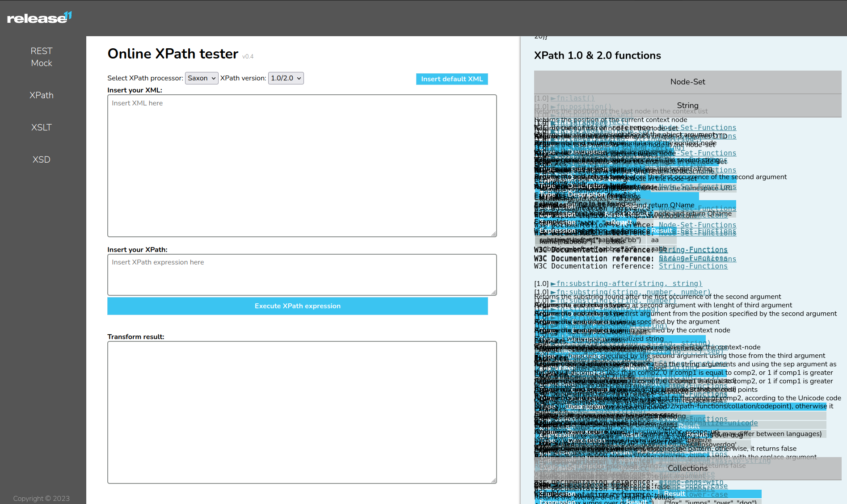This screenshot has height=504, width=847.
Task: Collapse the Node-Set functions section
Action: click(x=687, y=82)
